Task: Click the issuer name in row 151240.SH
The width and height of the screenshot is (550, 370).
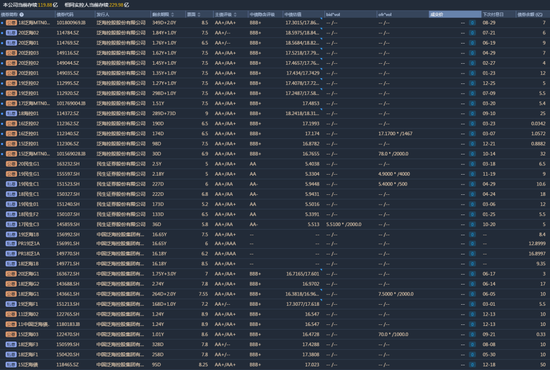Action: pyautogui.click(x=121, y=204)
